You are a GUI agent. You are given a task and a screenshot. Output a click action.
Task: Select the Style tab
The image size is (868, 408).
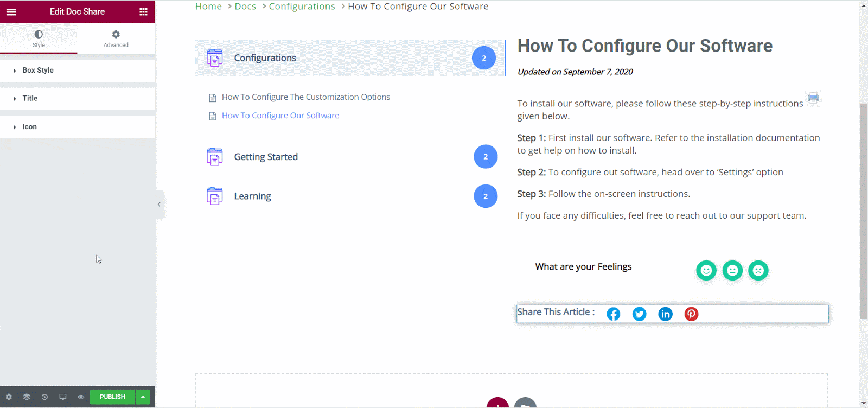click(x=39, y=39)
